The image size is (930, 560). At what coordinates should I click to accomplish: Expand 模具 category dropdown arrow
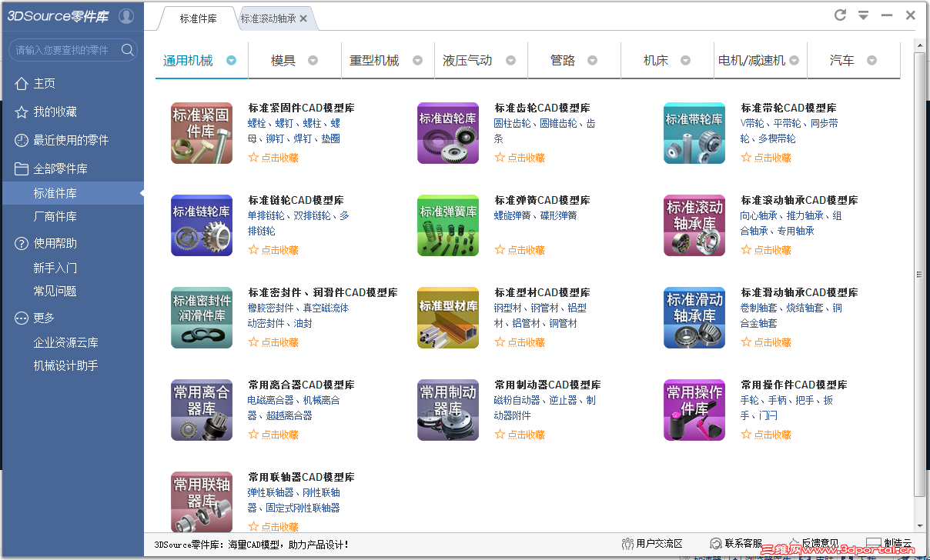pyautogui.click(x=313, y=61)
